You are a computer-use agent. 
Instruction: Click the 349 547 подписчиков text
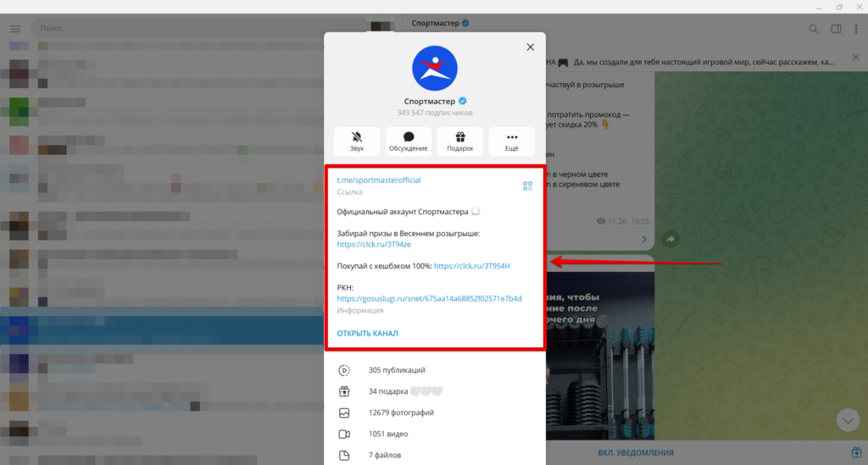pos(435,113)
